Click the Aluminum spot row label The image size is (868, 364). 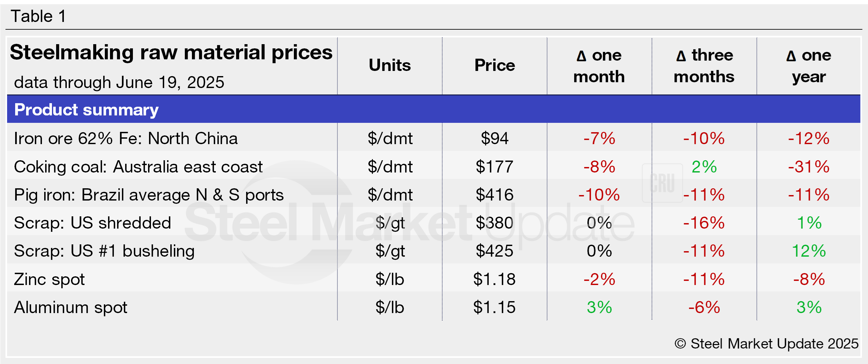70,308
